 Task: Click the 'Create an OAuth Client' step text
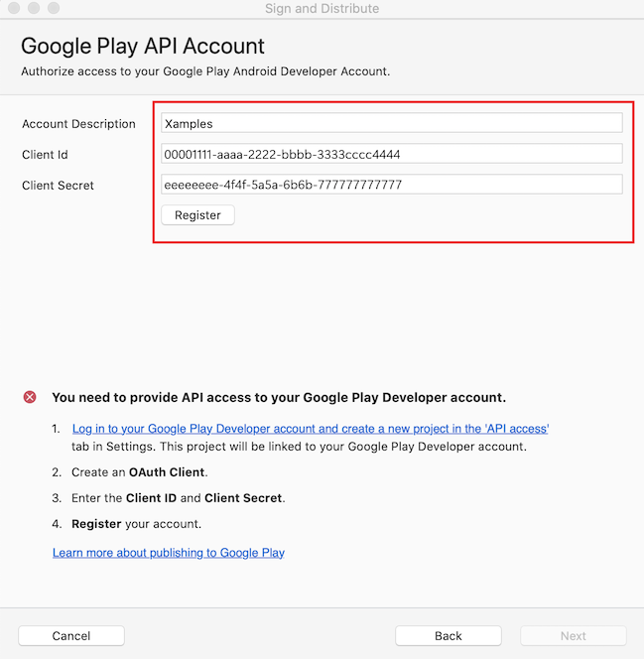coord(140,472)
